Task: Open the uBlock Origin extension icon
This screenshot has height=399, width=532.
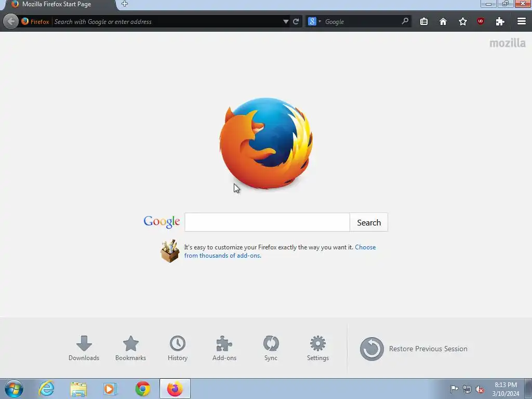Action: (x=481, y=21)
